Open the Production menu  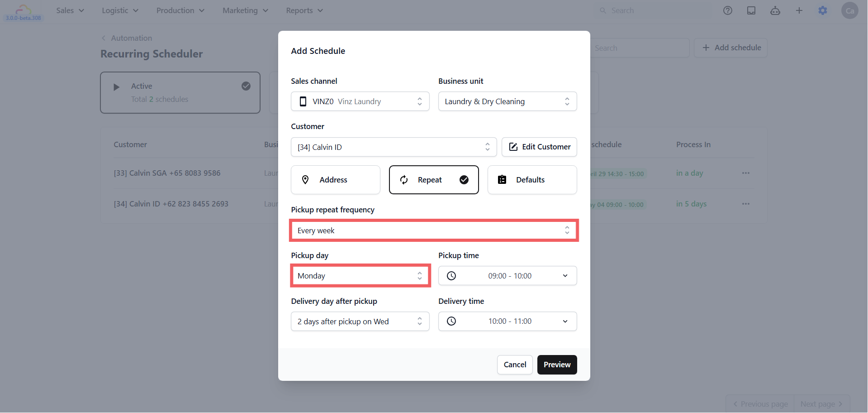point(180,10)
